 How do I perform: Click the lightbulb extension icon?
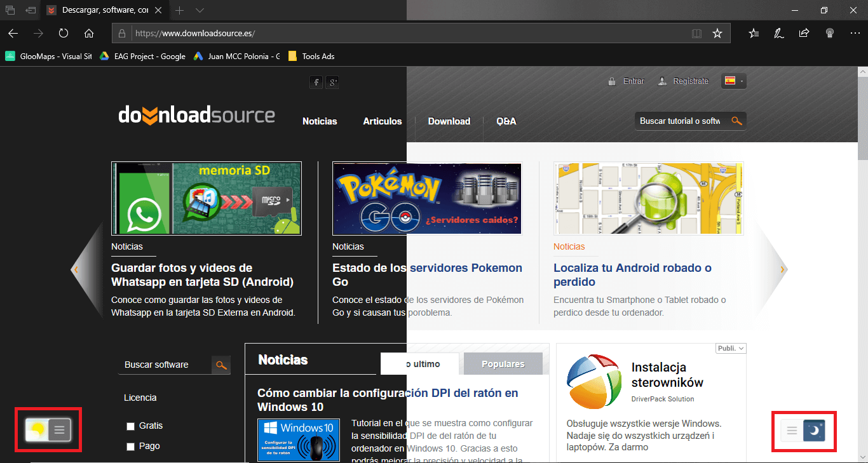coord(829,34)
